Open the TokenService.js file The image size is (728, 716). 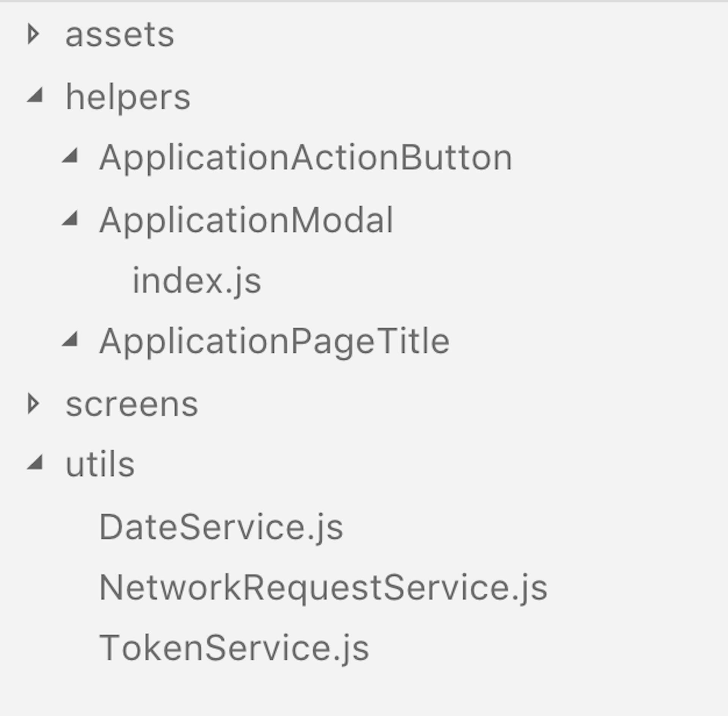click(x=234, y=648)
